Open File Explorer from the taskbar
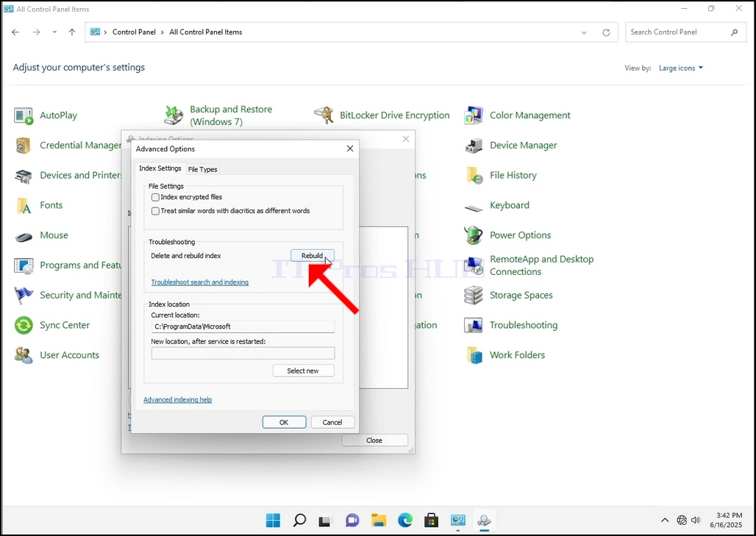Viewport: 756px width, 536px height. pos(379,521)
